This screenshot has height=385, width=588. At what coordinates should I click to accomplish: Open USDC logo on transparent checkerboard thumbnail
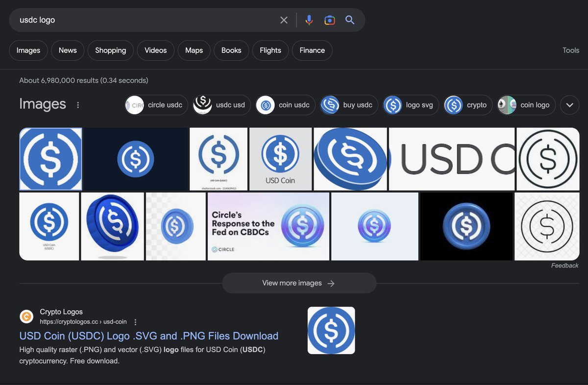(x=176, y=226)
